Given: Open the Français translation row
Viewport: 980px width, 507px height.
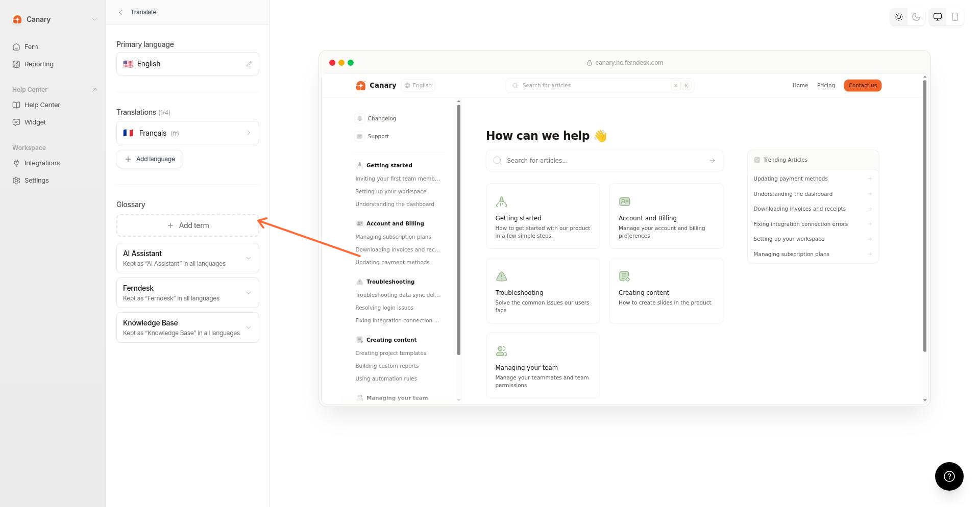Looking at the screenshot, I should point(188,133).
